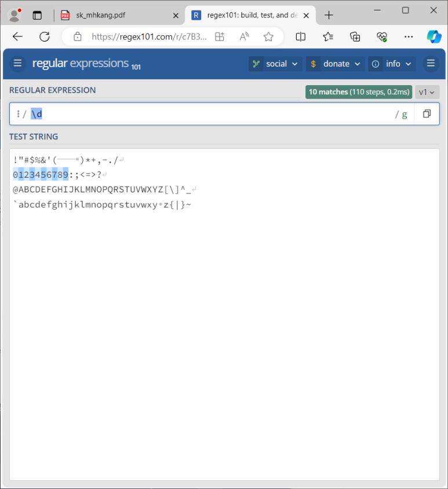Close the sk_mhkang.pdf tab
The width and height of the screenshot is (448, 489).
tap(176, 15)
